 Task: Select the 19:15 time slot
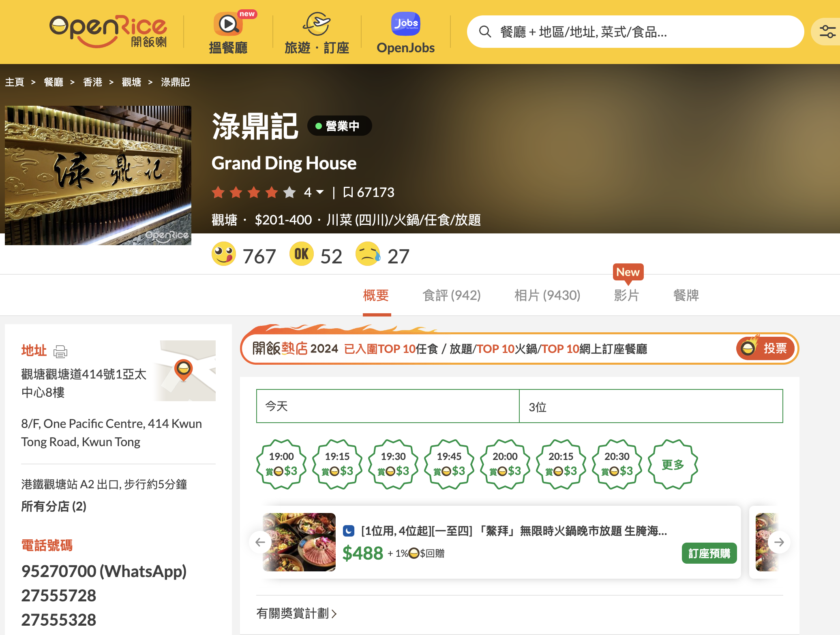point(337,464)
